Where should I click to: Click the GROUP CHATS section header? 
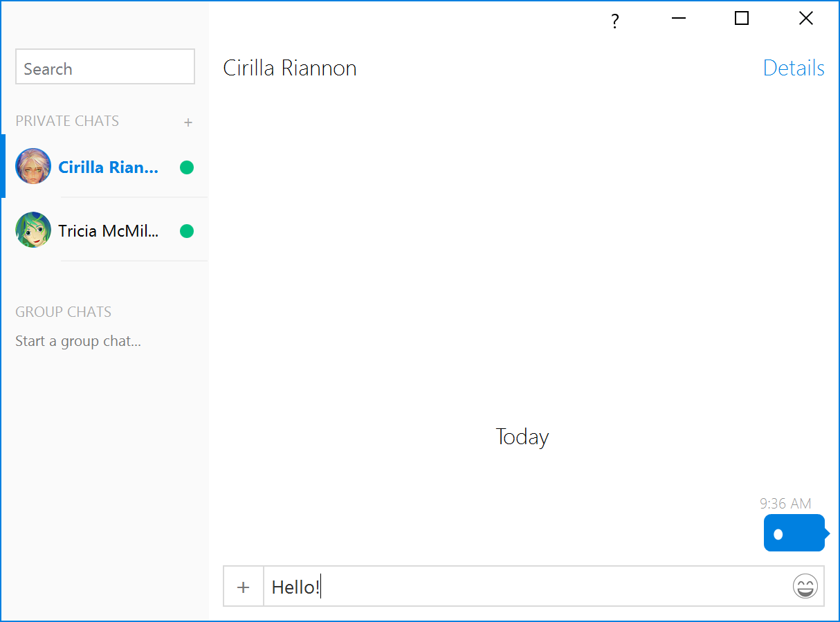63,312
